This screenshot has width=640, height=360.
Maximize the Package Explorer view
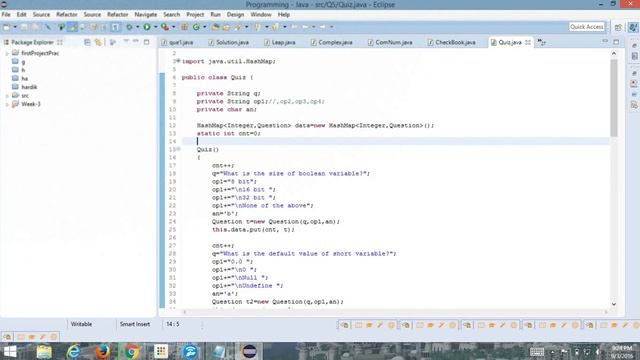pos(146,42)
